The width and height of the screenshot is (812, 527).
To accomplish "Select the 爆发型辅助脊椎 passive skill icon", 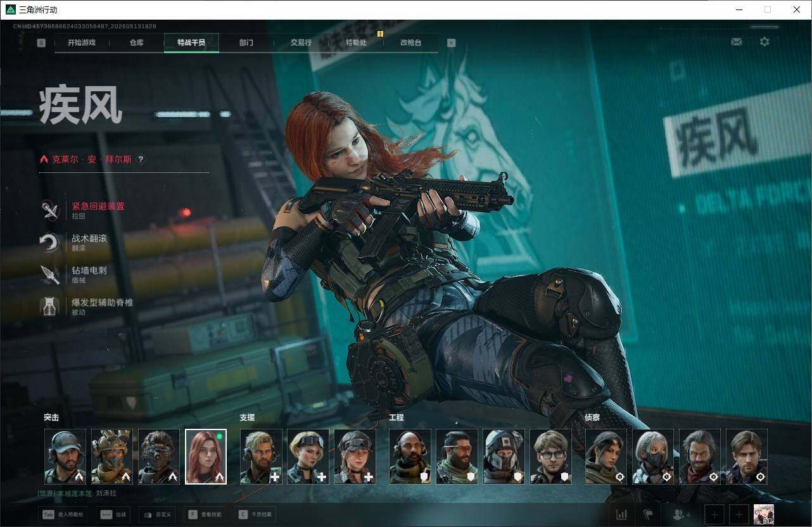I will point(50,307).
